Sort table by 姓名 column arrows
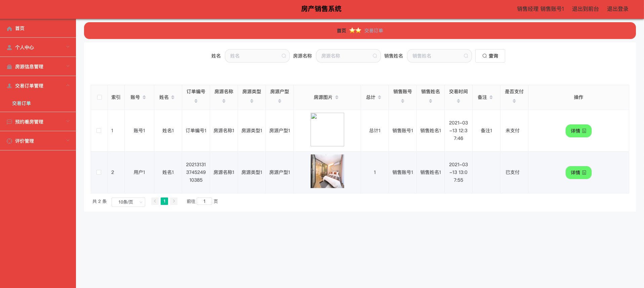Screen dimensions: 644x288 click(x=173, y=97)
